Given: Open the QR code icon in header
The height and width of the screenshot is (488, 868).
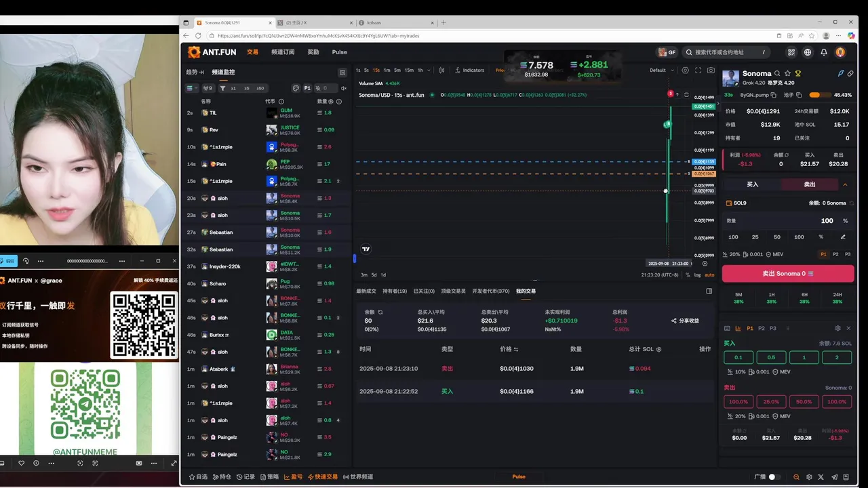Looking at the screenshot, I should point(791,52).
